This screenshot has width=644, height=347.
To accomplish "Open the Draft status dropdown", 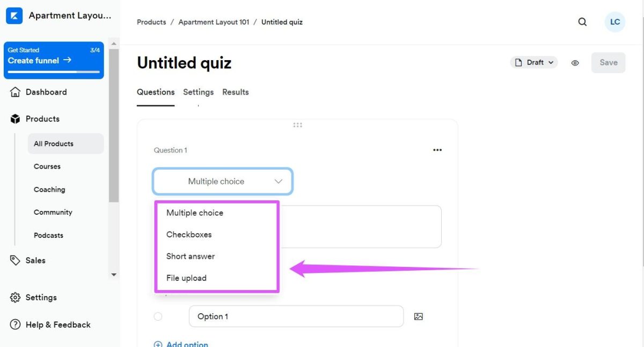I will (x=534, y=62).
